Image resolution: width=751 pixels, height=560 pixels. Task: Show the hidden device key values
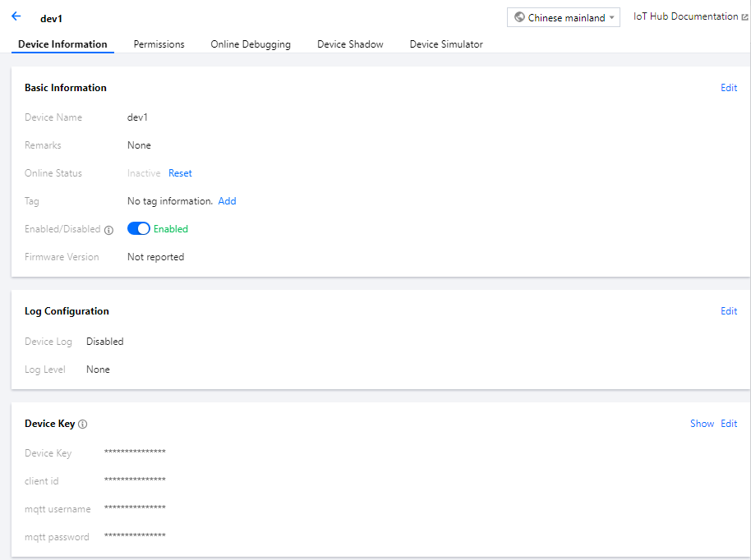(x=702, y=424)
